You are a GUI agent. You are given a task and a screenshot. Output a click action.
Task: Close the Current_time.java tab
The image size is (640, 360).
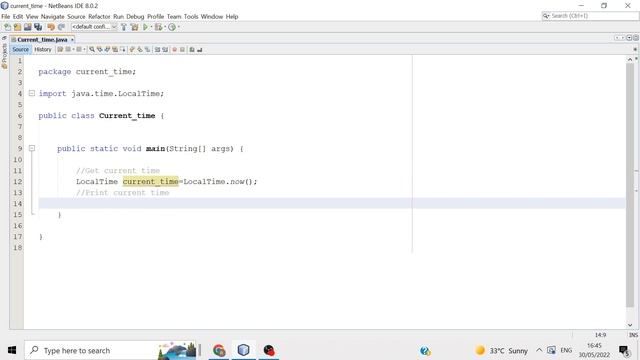(72, 40)
